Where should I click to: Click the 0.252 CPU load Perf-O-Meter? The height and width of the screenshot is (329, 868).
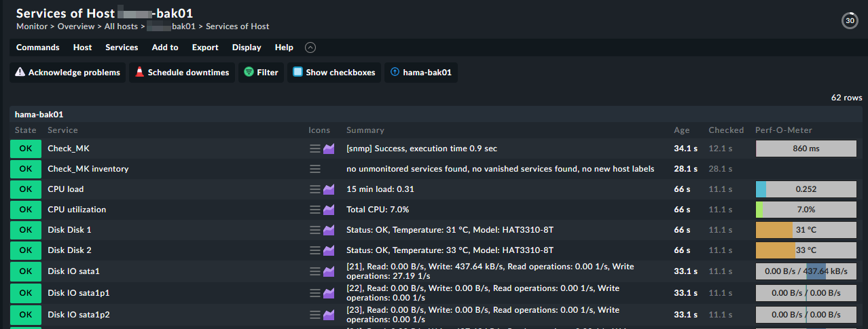coord(806,189)
